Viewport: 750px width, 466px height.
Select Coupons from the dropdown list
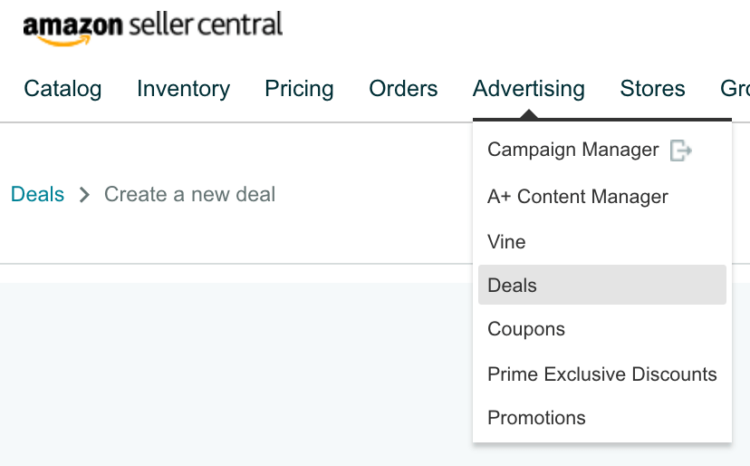(x=526, y=329)
